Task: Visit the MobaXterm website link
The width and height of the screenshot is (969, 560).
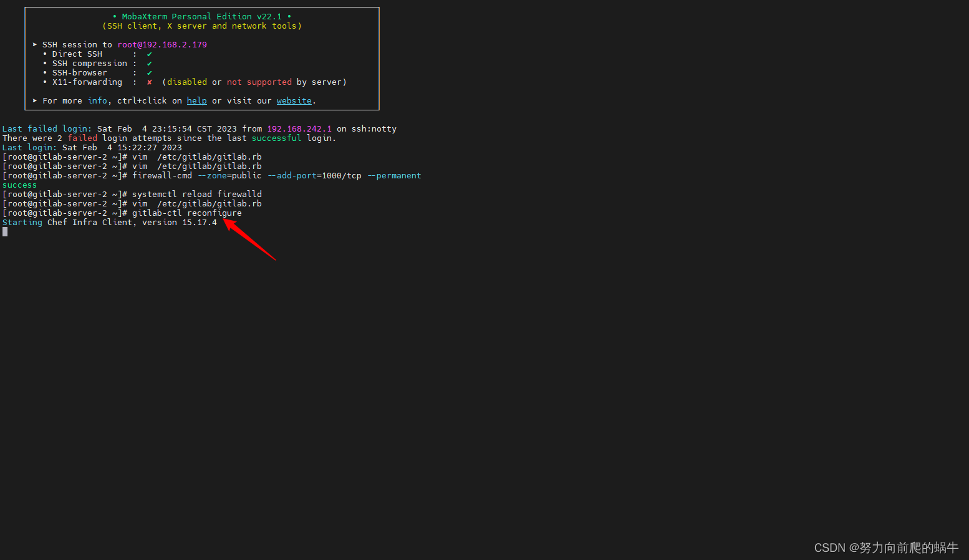Action: [x=294, y=100]
